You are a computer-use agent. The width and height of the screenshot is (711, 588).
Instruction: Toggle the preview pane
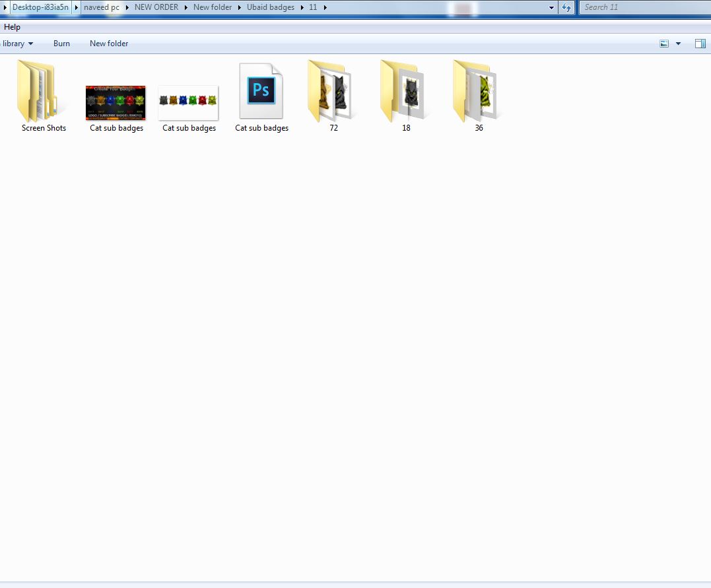(700, 44)
